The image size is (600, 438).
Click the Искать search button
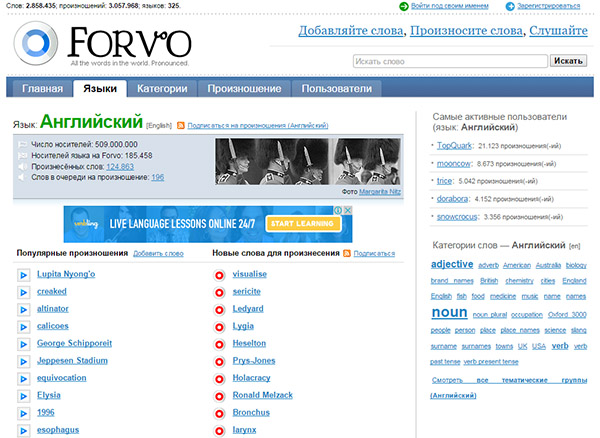pyautogui.click(x=568, y=61)
